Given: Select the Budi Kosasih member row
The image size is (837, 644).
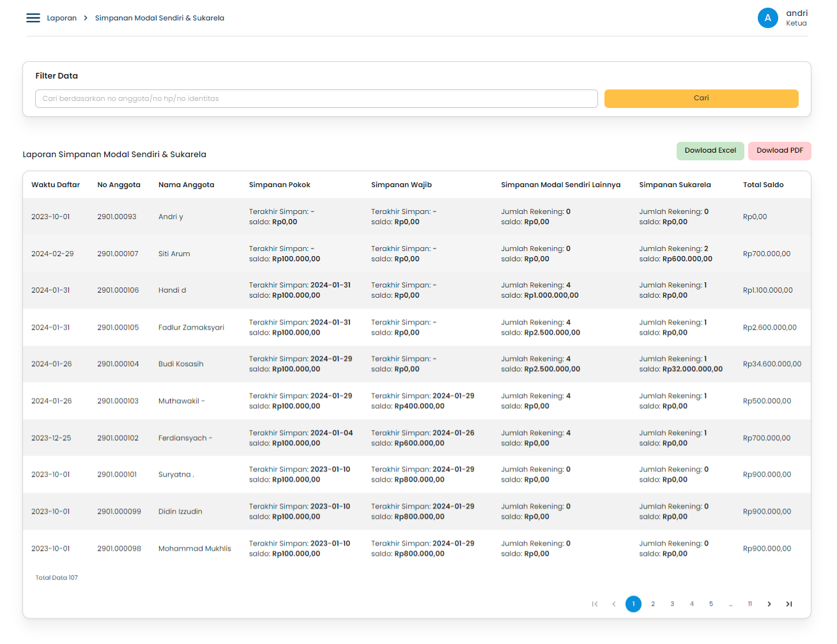Looking at the screenshot, I should click(x=181, y=364).
